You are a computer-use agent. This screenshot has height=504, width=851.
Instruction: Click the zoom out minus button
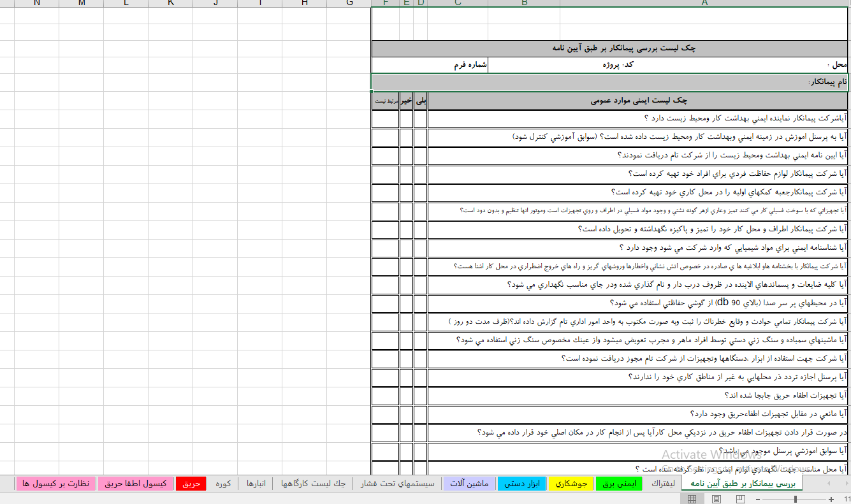(757, 499)
